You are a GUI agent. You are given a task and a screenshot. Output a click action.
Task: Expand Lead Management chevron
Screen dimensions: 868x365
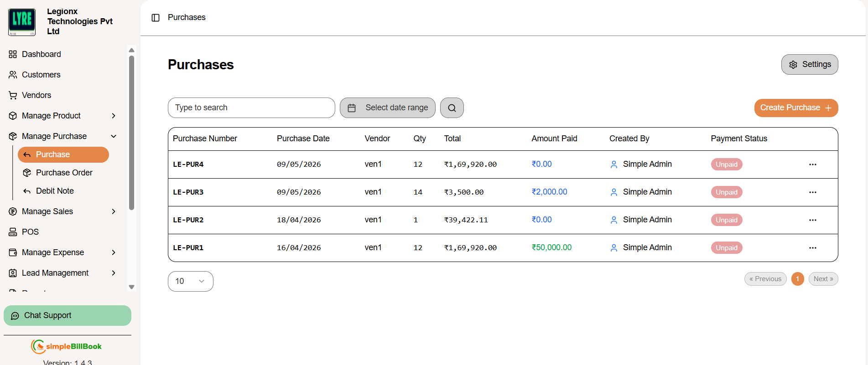coord(114,273)
